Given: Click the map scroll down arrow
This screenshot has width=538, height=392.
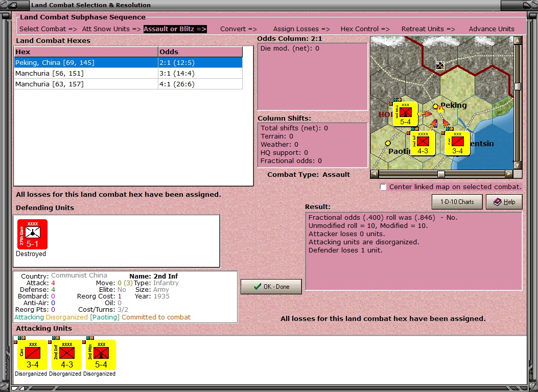Looking at the screenshot, I should 518,165.
